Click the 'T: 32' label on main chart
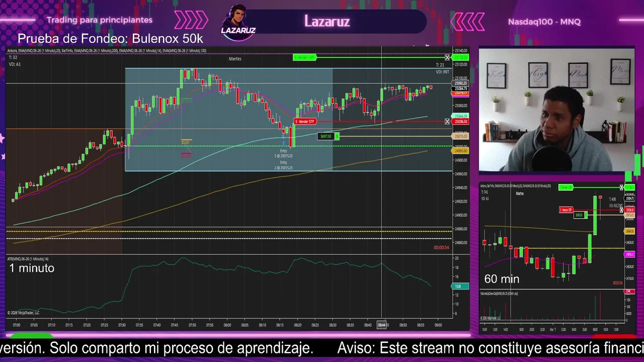 tap(13, 58)
